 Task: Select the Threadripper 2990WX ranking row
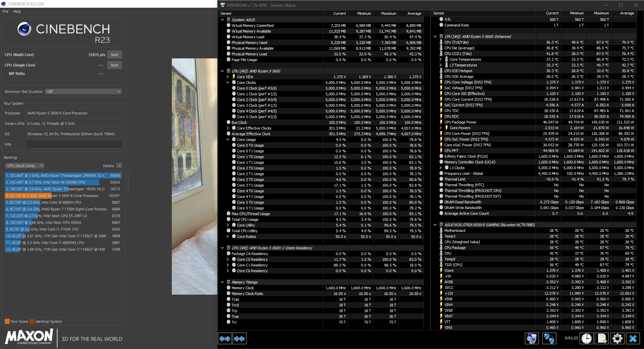63,176
